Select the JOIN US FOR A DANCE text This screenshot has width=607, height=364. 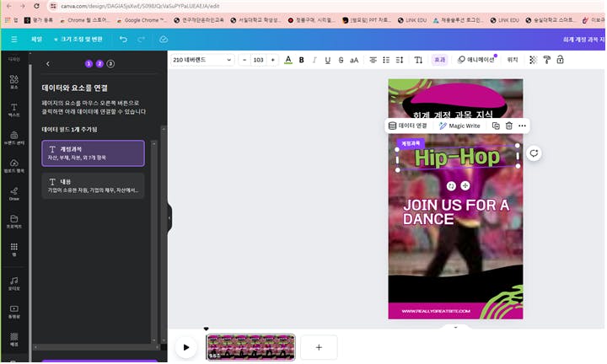456,212
